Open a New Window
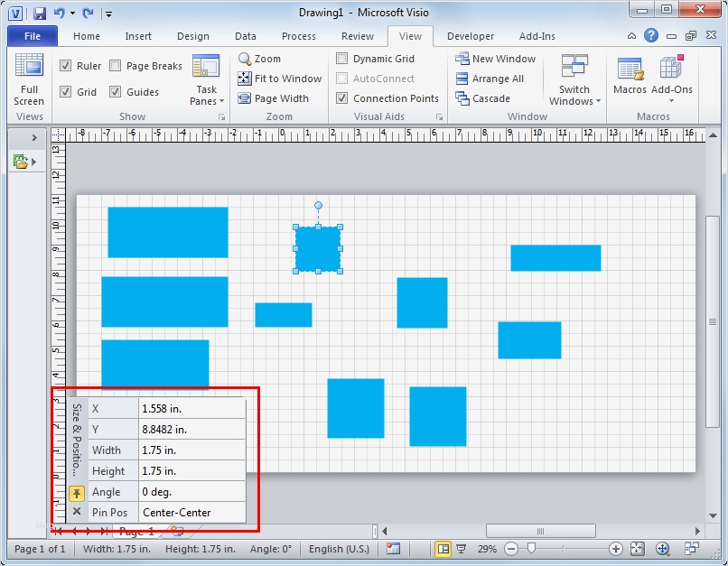The image size is (728, 566). (x=495, y=59)
